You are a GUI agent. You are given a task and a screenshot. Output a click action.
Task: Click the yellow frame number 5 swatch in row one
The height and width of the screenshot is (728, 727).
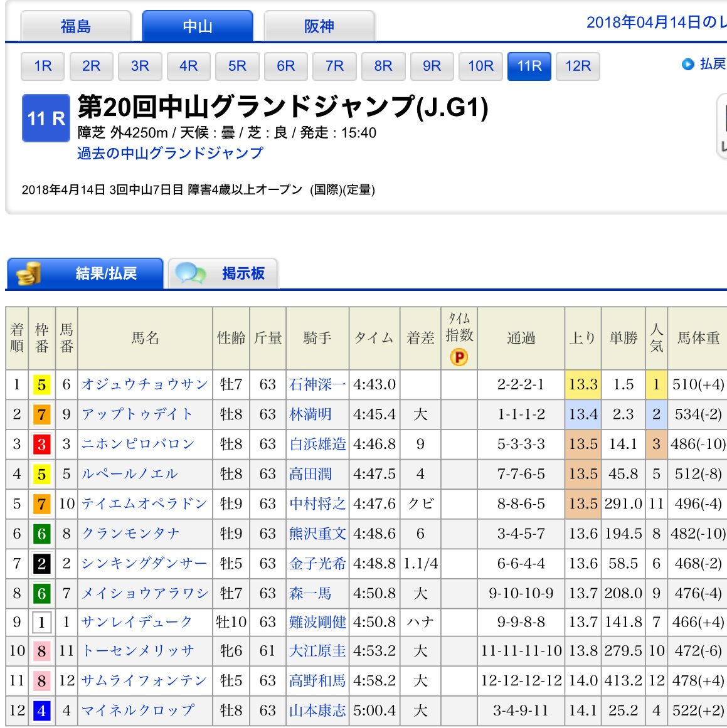coord(41,385)
